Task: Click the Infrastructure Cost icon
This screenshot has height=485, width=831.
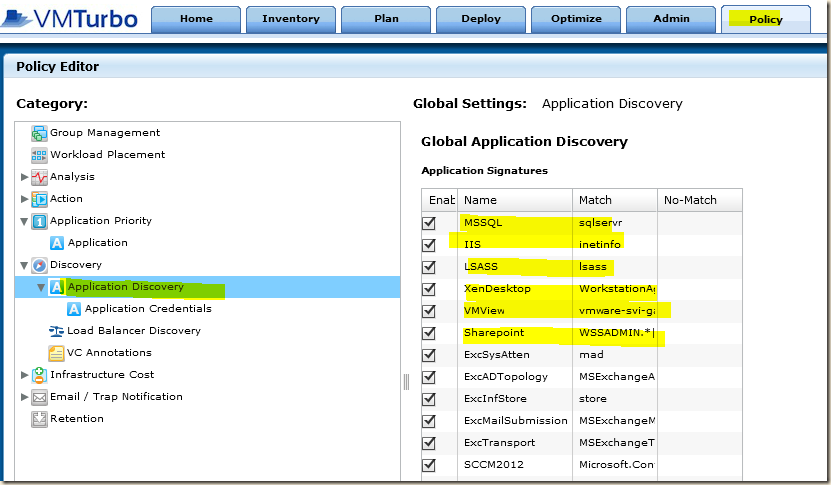Action: 39,375
